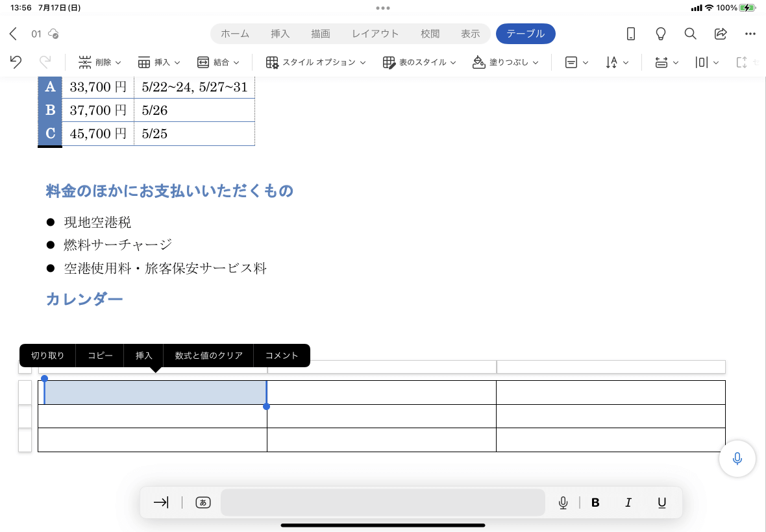Switch to the 校閲 tab
This screenshot has height=532, width=766.
pos(430,34)
